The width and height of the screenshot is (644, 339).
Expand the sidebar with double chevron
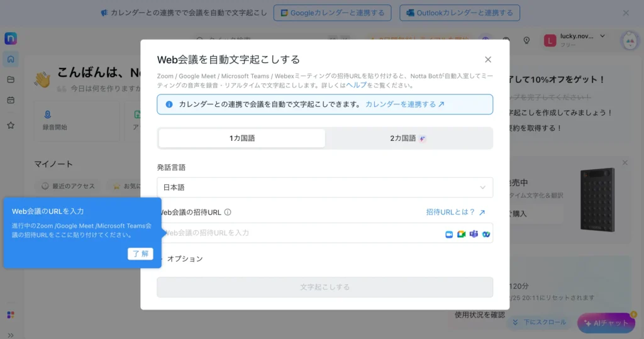[11, 335]
